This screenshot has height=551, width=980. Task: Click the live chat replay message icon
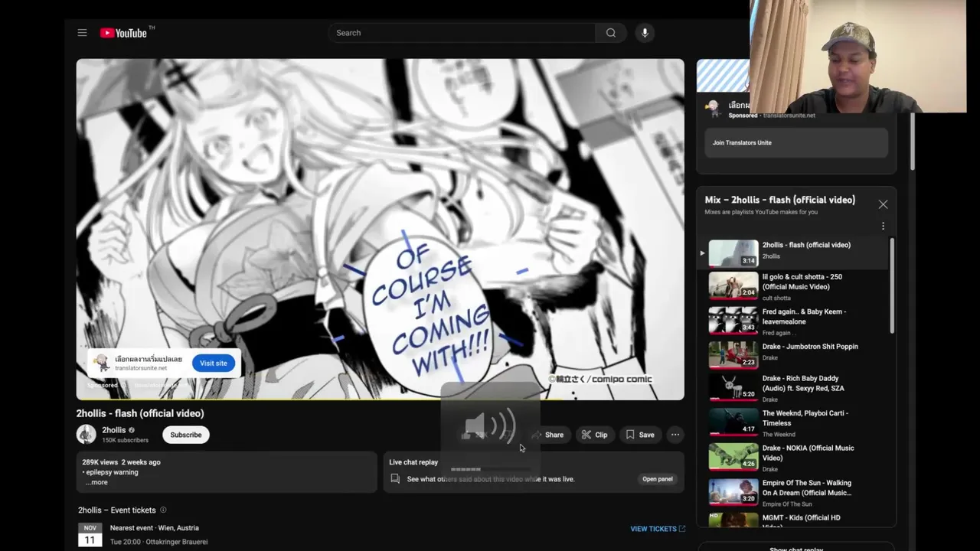[395, 479]
